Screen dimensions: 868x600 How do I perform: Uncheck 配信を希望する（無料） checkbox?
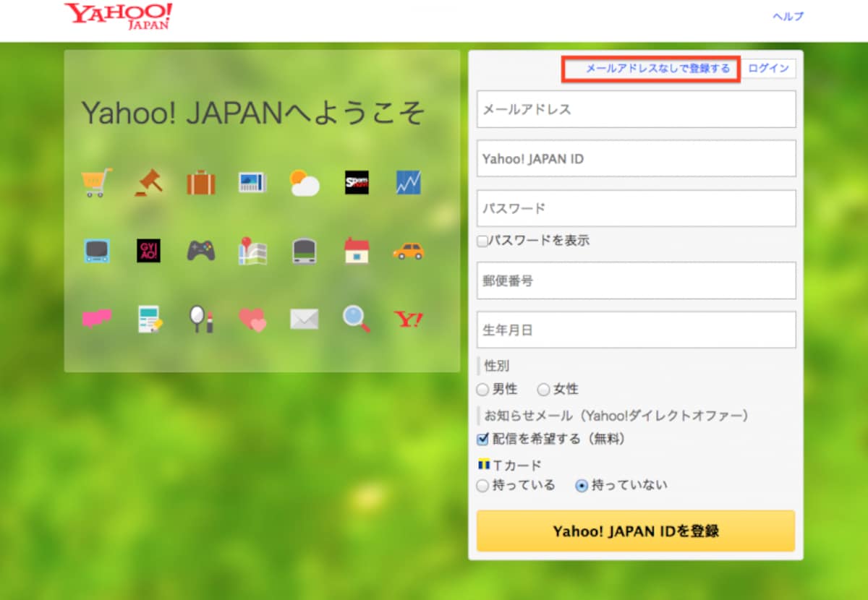point(482,439)
